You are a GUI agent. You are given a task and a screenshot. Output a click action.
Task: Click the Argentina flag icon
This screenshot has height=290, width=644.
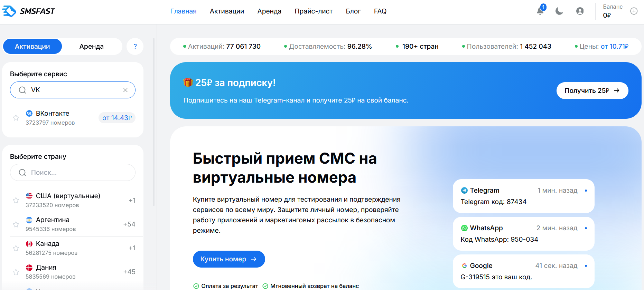click(29, 220)
